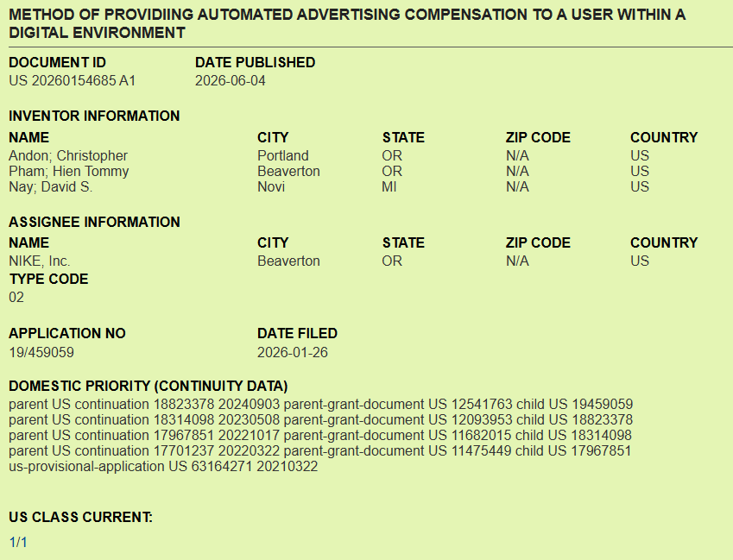The width and height of the screenshot is (733, 560).
Task: Click assignee name NIKE, Inc.
Action: (x=39, y=261)
